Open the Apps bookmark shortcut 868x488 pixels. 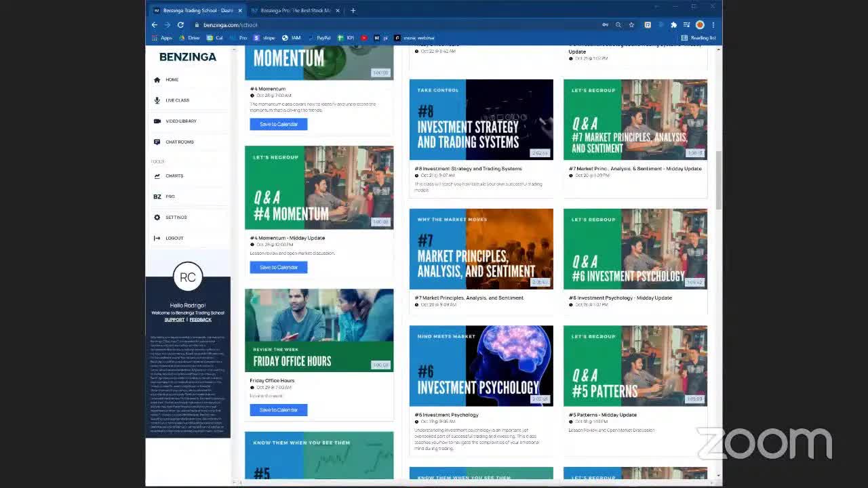point(161,38)
